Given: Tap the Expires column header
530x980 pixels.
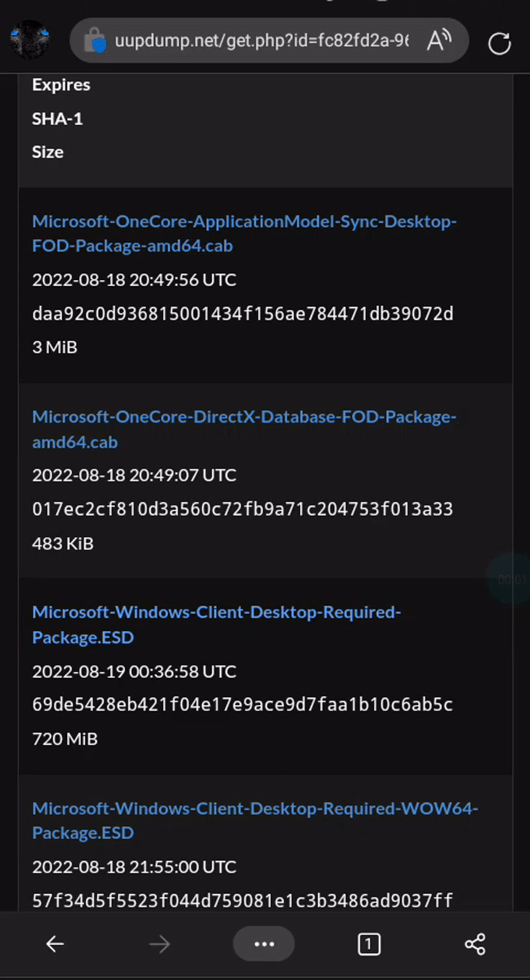Looking at the screenshot, I should [x=61, y=84].
